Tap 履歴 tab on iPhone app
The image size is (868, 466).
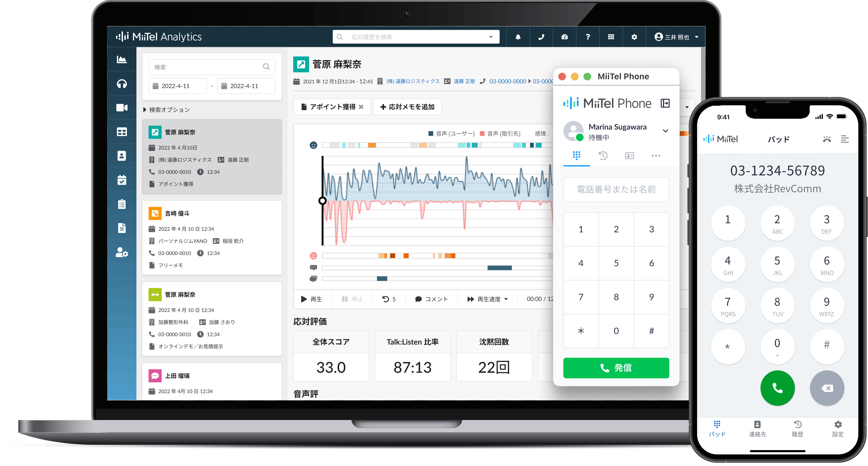tap(797, 429)
